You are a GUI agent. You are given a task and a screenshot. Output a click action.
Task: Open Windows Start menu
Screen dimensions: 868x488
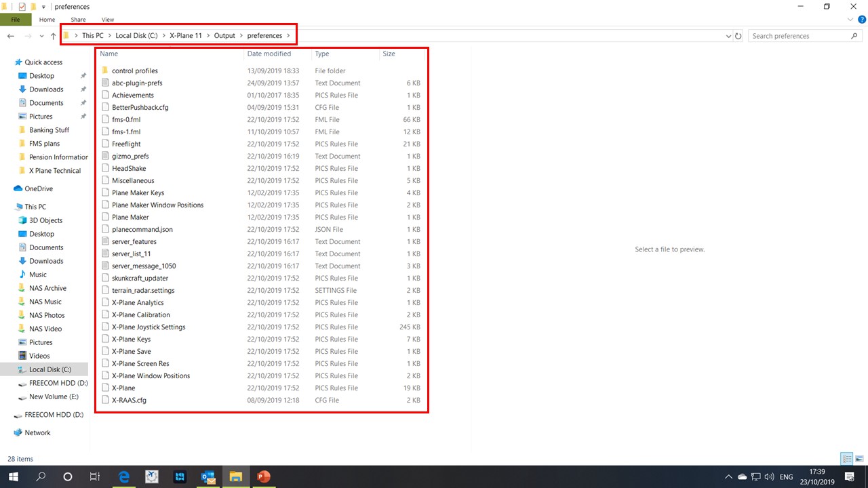pyautogui.click(x=14, y=476)
